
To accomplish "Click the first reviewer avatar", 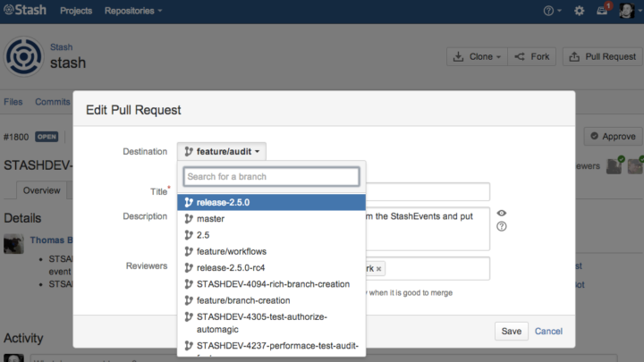I will tap(614, 166).
